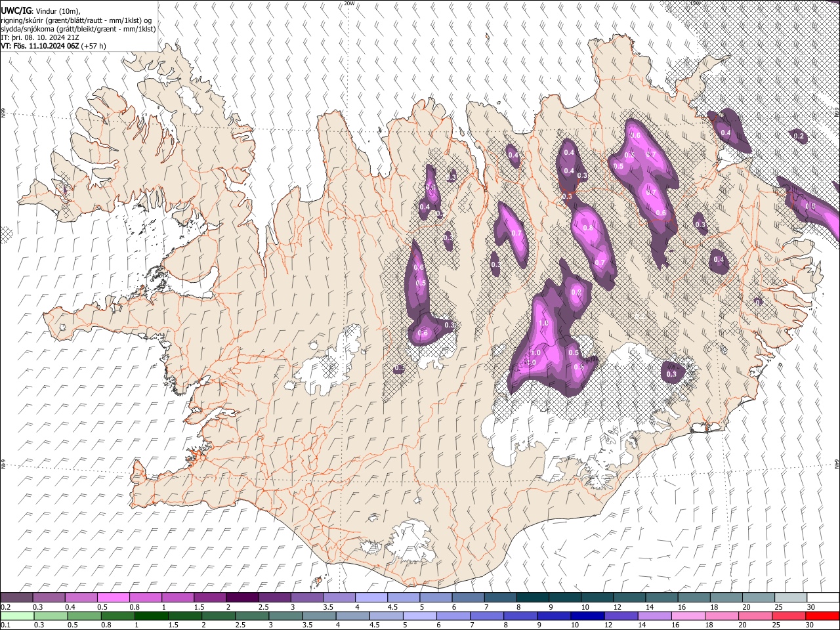Pick the swatch starting at 2 on the rain scale
This screenshot has width=840, height=630.
point(218,616)
